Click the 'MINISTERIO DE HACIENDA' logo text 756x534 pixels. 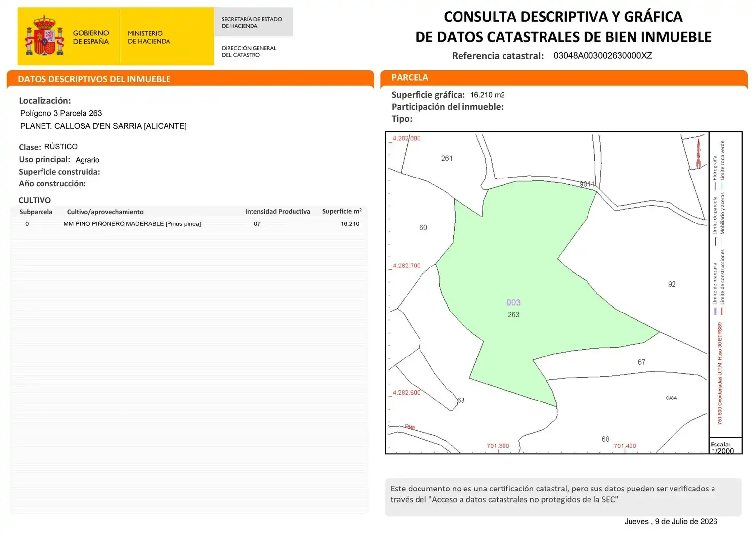149,37
